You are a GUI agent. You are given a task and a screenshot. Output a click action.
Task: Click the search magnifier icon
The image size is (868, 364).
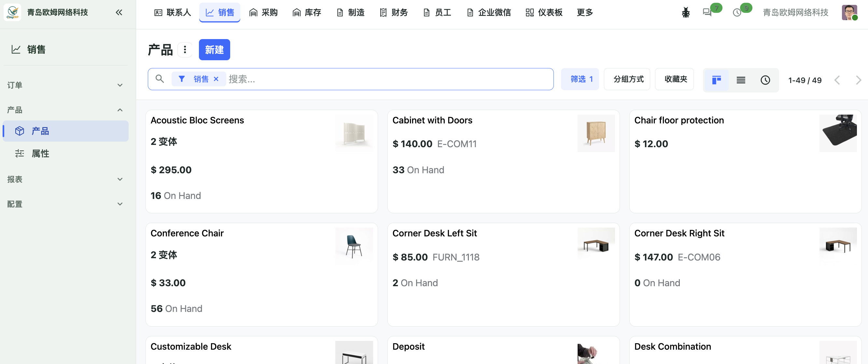[160, 79]
